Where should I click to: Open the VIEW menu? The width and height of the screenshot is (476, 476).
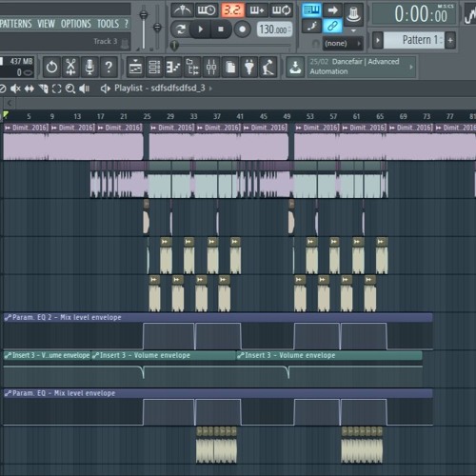click(46, 24)
